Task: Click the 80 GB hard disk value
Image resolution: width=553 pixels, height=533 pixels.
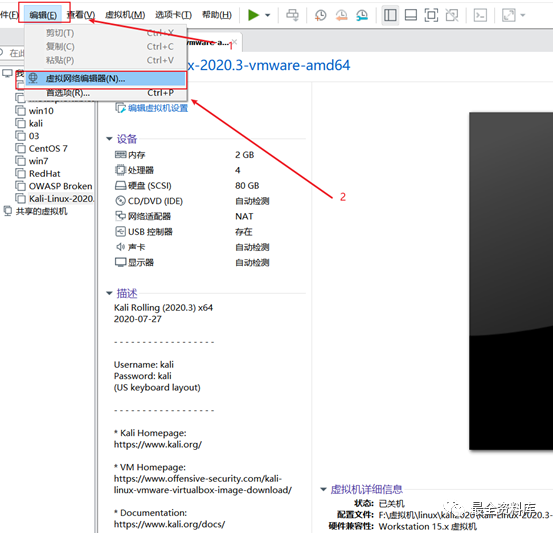Action: tap(247, 186)
